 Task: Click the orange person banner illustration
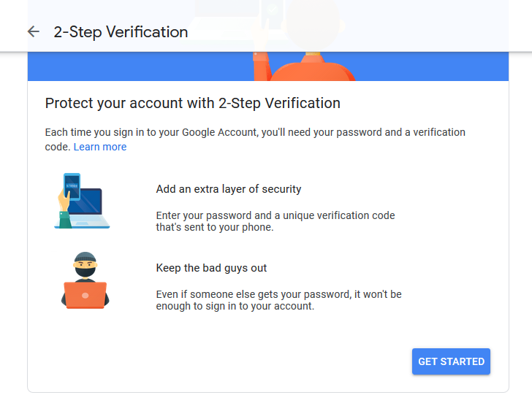click(314, 67)
